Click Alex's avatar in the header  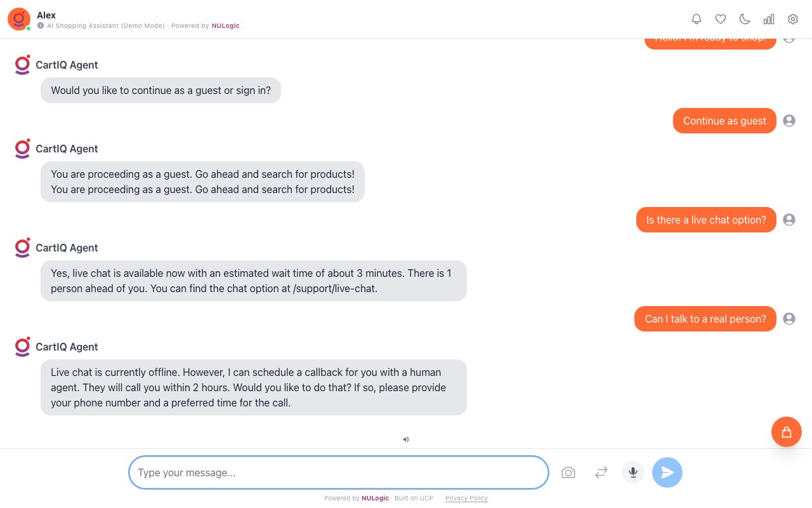[18, 19]
